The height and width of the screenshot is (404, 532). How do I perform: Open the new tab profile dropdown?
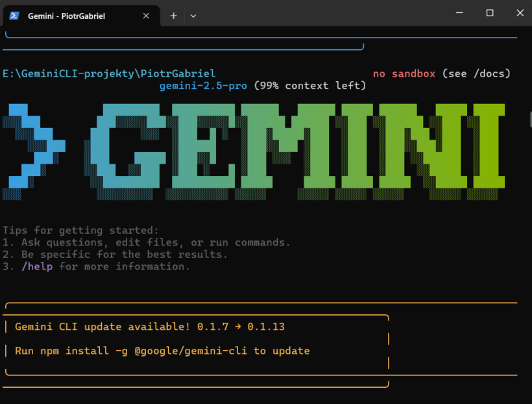tap(193, 16)
